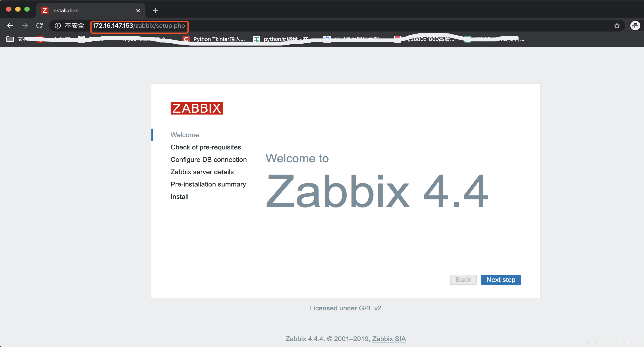The width and height of the screenshot is (644, 347).
Task: Close the Installation tab
Action: point(138,10)
